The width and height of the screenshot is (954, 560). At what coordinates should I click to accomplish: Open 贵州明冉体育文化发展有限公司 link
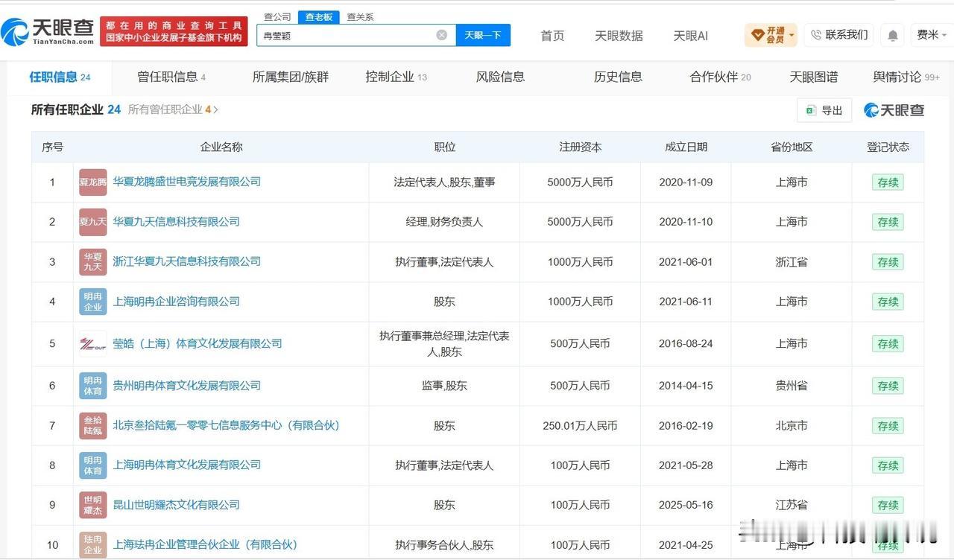pos(186,386)
